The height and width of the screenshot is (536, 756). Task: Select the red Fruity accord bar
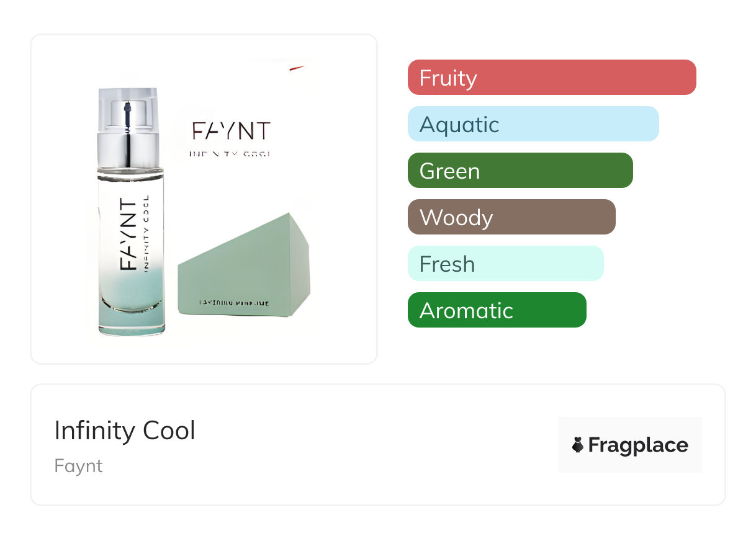point(551,78)
